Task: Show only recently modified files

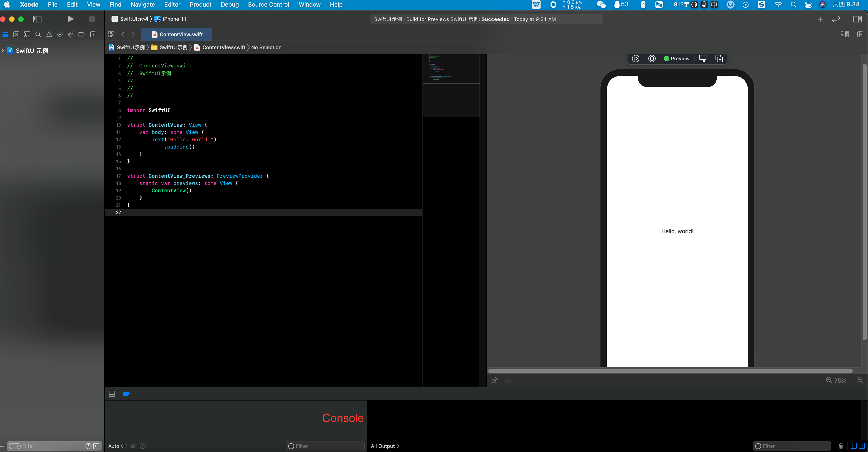Action: point(88,446)
